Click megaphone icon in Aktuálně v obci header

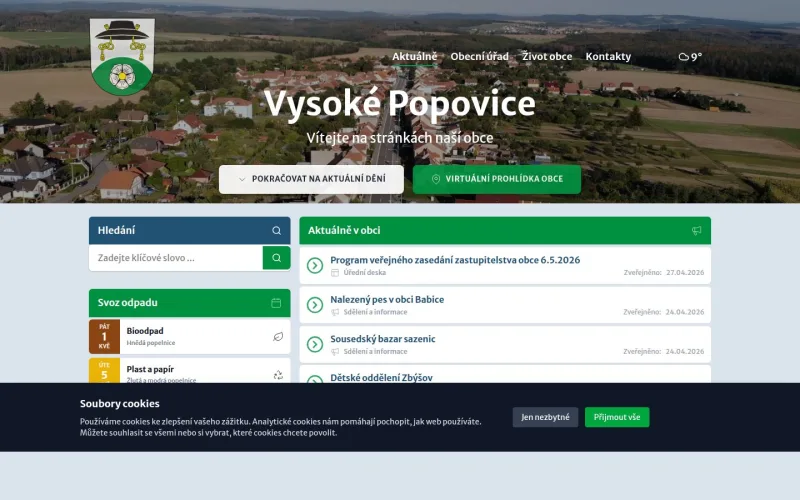(696, 231)
